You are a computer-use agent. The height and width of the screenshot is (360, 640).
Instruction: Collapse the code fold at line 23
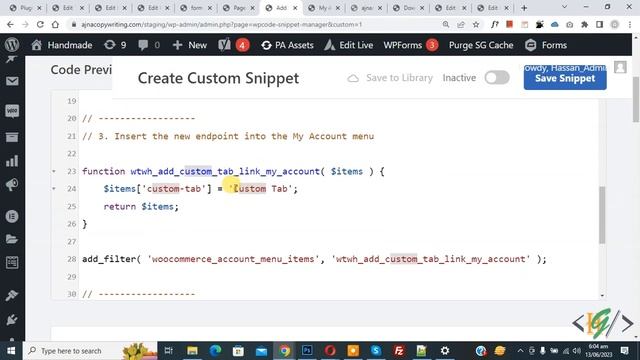pyautogui.click(x=54, y=171)
